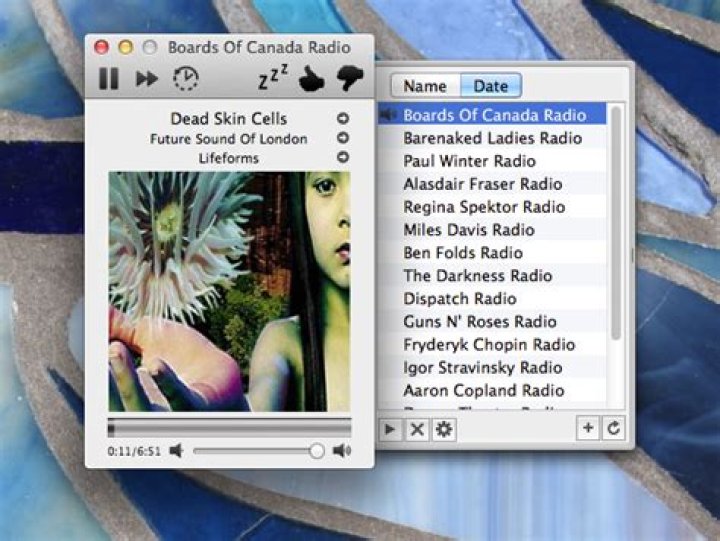The height and width of the screenshot is (541, 720).
Task: Click the max volume speaker icon
Action: tap(342, 451)
